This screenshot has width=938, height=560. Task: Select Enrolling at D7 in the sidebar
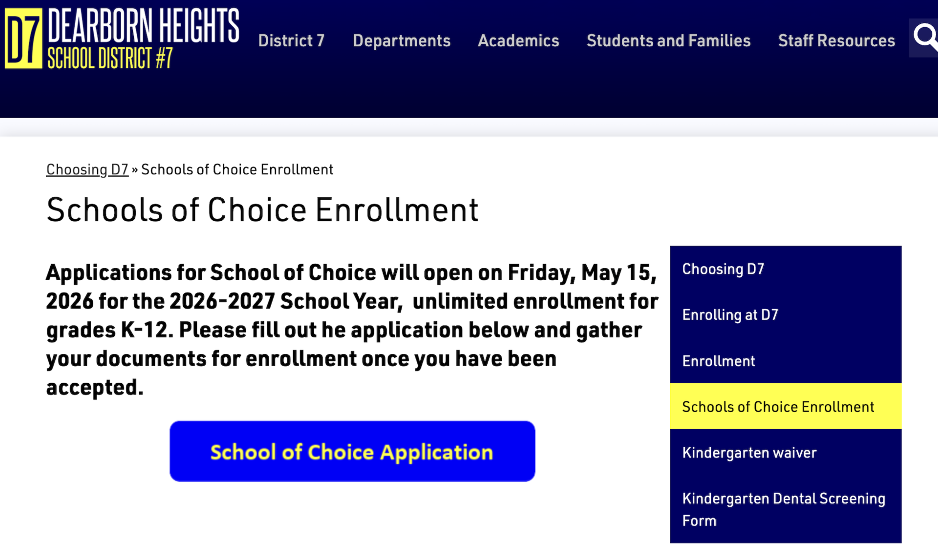pos(730,315)
